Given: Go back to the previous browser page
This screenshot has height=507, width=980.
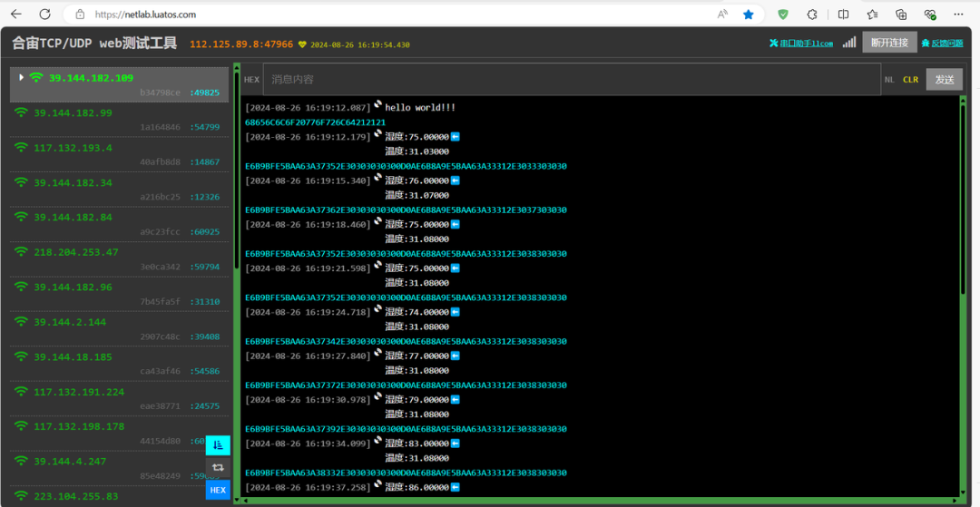Looking at the screenshot, I should coord(16,14).
